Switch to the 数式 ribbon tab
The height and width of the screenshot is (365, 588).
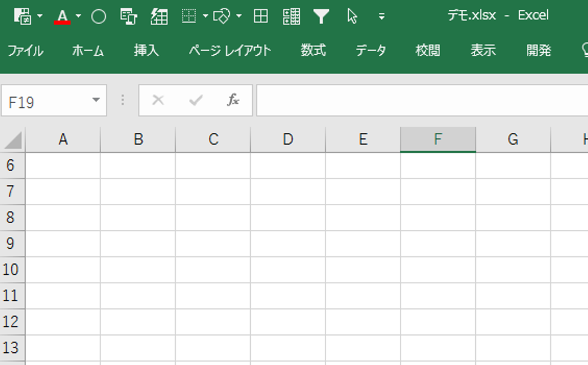313,51
